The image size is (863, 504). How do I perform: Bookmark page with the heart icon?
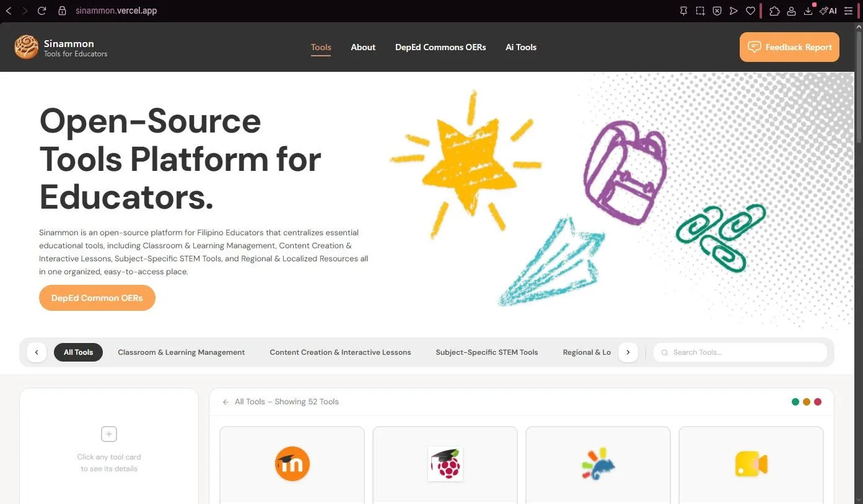tap(750, 11)
